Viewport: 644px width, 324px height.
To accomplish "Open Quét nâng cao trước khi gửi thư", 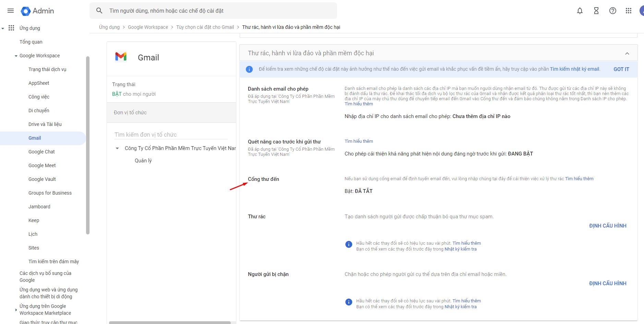I will coord(284,142).
